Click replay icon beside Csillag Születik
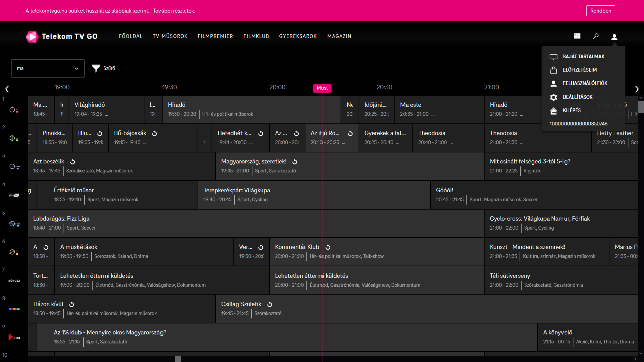This screenshot has width=644, height=362. 270,304
